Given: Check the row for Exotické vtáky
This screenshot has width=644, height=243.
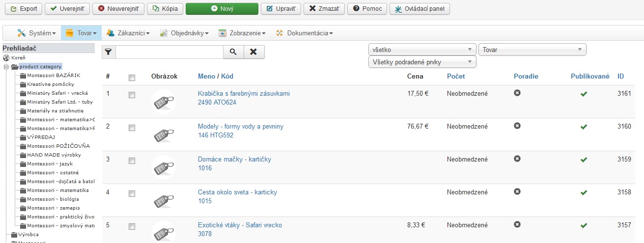Looking at the screenshot, I should [132, 227].
